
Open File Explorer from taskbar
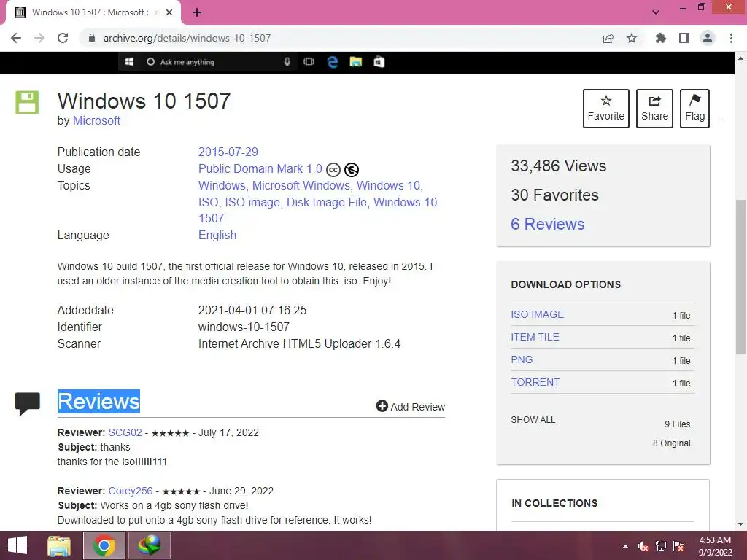pos(59,545)
